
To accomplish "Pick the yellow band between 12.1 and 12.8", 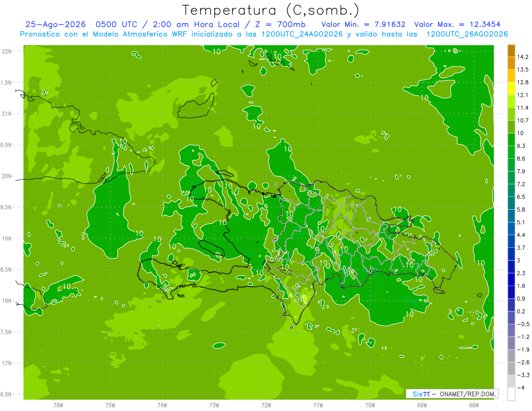I will pyautogui.click(x=511, y=89).
